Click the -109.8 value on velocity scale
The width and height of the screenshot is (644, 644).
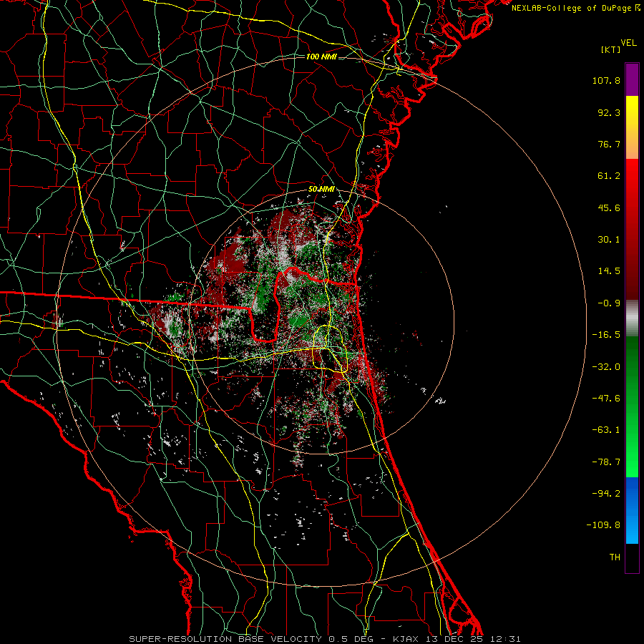[x=604, y=525]
